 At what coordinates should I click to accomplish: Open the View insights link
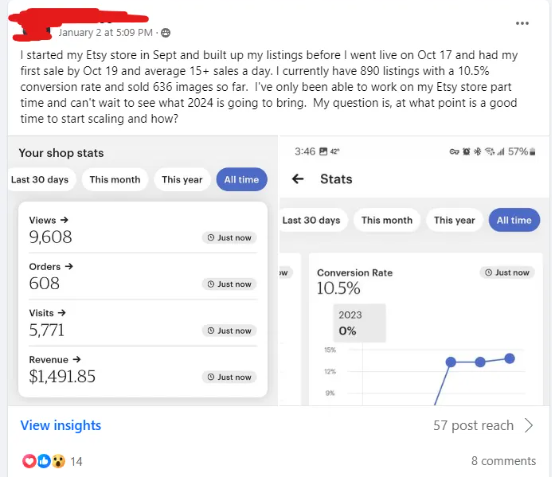61,425
